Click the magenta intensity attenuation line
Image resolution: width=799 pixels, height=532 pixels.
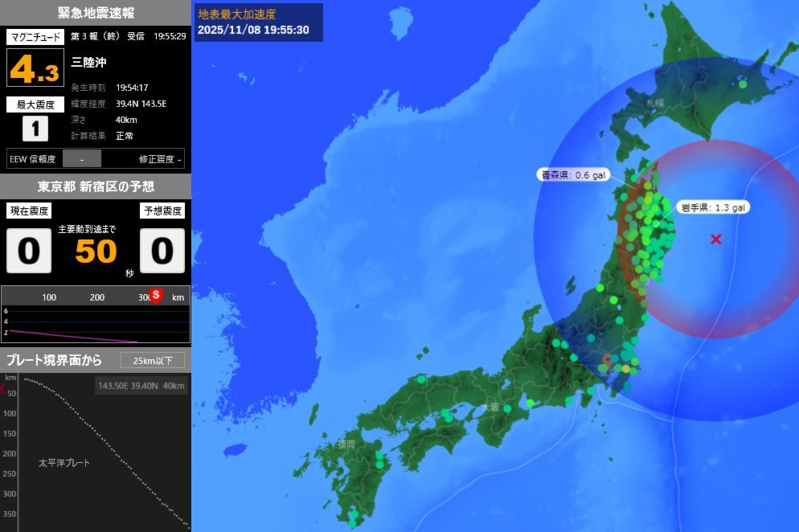coord(73,337)
